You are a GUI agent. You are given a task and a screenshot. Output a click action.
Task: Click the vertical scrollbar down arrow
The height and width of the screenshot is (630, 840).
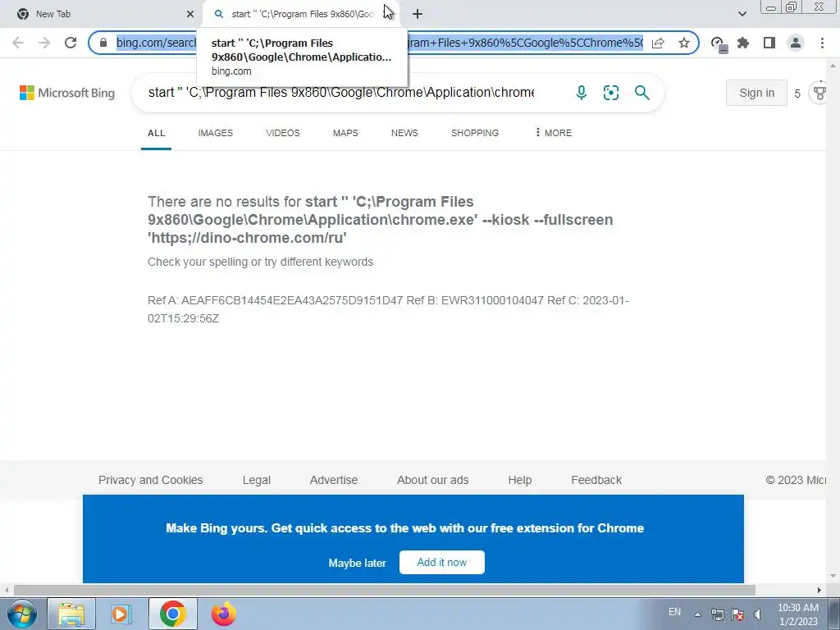click(x=833, y=577)
